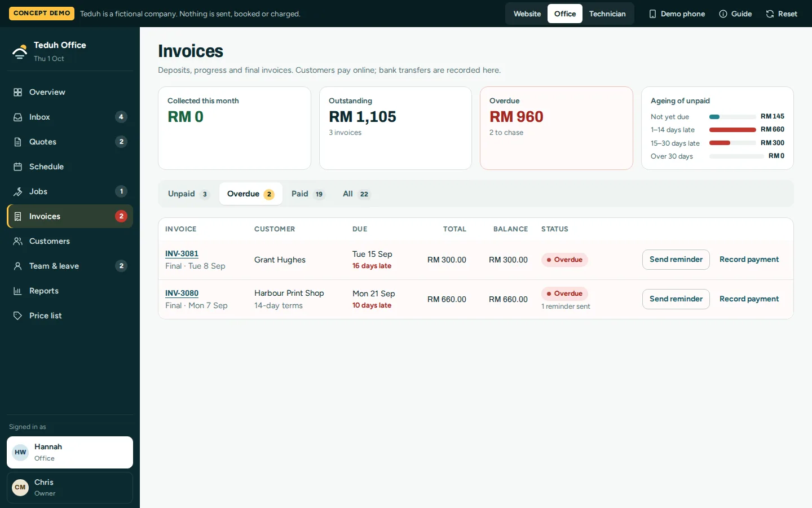Open invoice INV-3081 link
This screenshot has height=508, width=812.
(x=182, y=253)
